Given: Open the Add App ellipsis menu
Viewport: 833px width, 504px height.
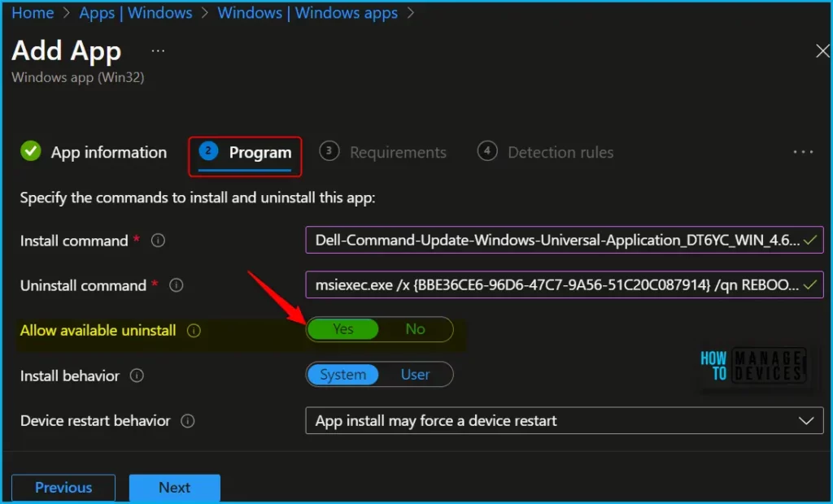Looking at the screenshot, I should click(158, 51).
